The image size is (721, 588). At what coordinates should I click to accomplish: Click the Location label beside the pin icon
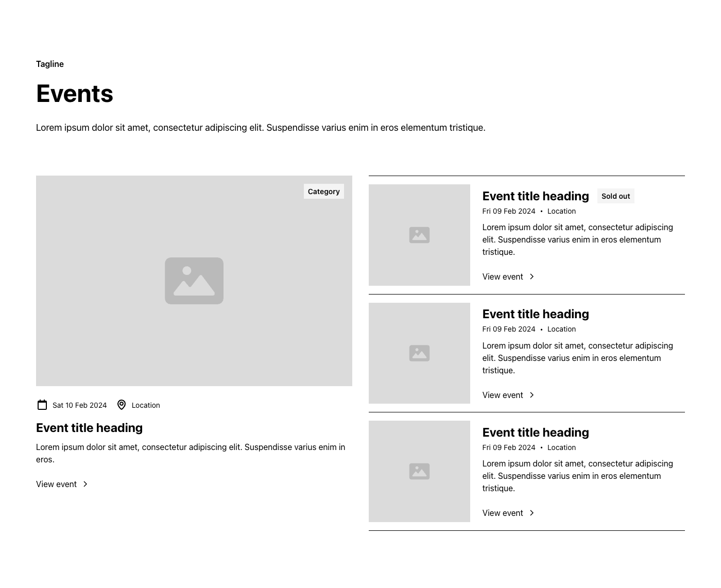tap(146, 405)
